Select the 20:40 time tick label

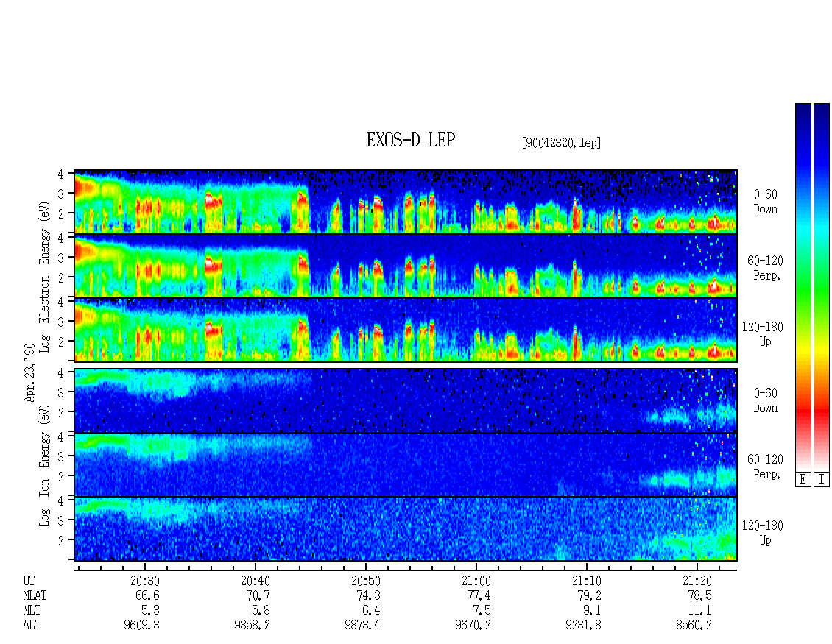coord(255,581)
